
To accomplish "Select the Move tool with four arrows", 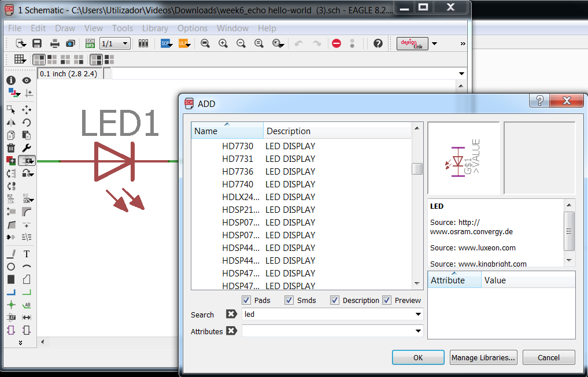I will click(x=26, y=109).
